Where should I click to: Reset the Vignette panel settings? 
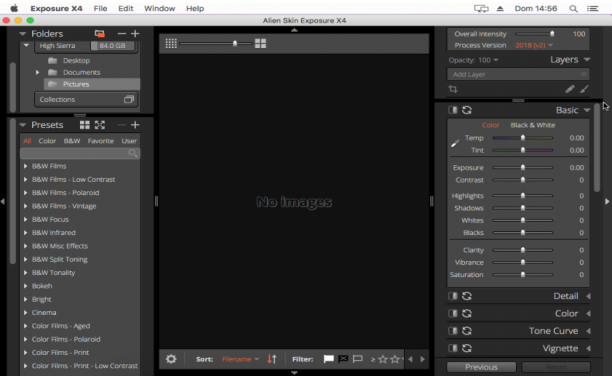point(467,348)
